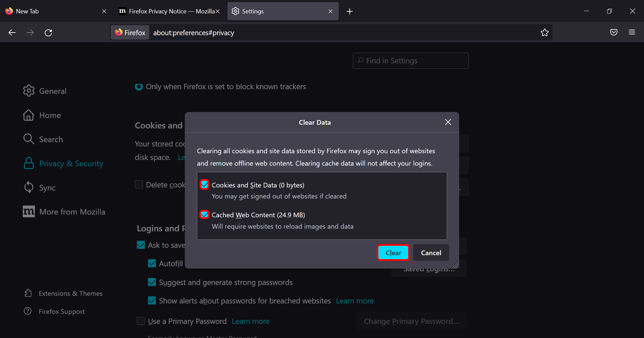Close the Clear Data dialog
644x338 pixels.
point(448,122)
